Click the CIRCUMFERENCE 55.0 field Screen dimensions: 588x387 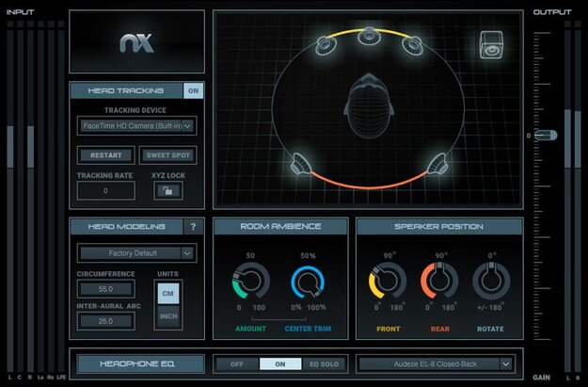point(105,289)
